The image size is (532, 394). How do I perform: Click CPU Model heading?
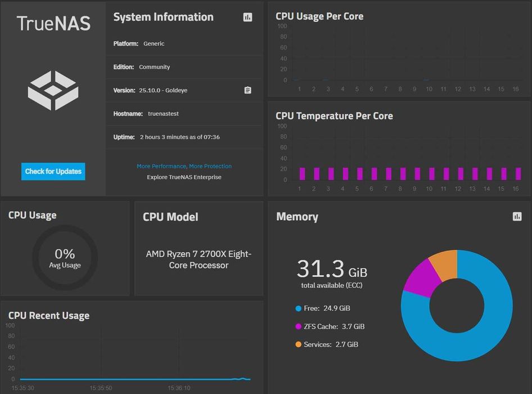170,217
